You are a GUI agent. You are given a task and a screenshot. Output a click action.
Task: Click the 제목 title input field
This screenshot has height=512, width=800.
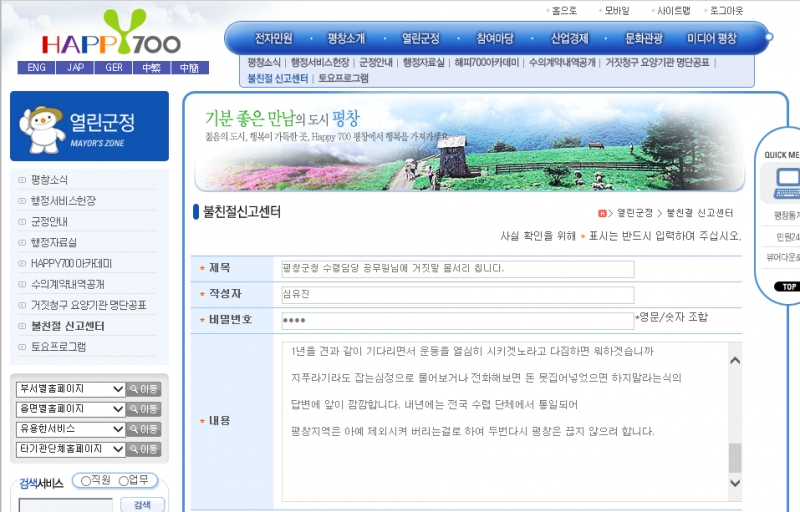click(458, 269)
